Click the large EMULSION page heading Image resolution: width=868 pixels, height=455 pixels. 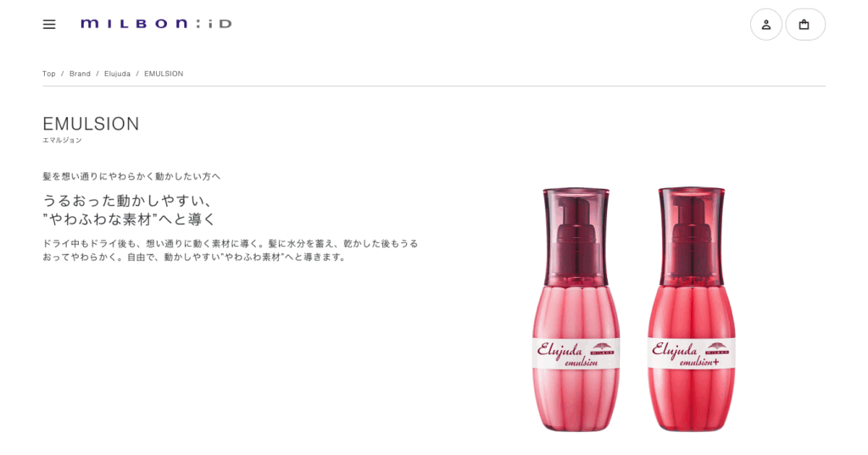pyautogui.click(x=91, y=124)
